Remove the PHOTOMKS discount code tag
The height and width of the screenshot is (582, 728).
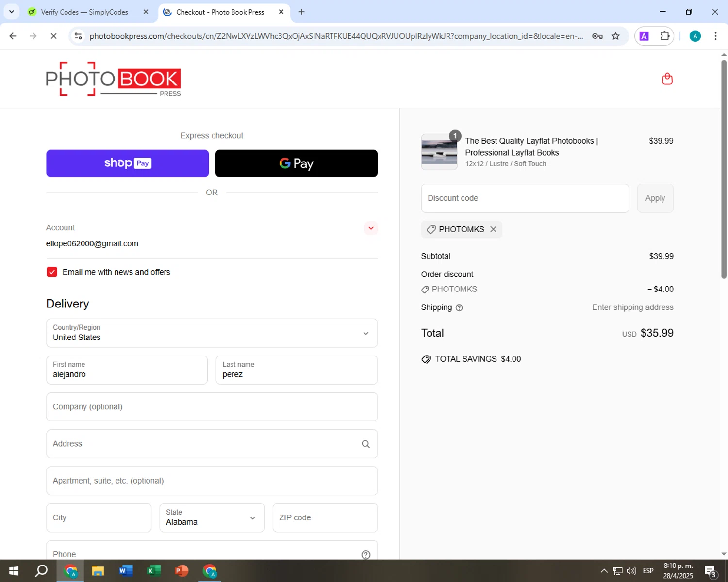[x=493, y=229]
